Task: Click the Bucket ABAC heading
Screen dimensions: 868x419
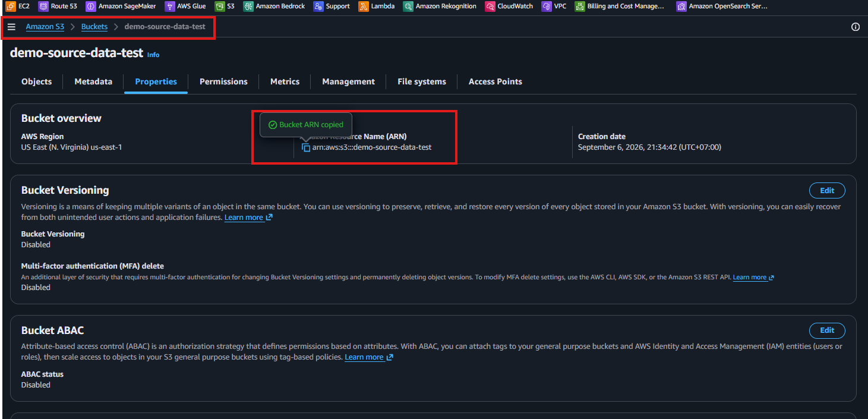Action: (52, 330)
